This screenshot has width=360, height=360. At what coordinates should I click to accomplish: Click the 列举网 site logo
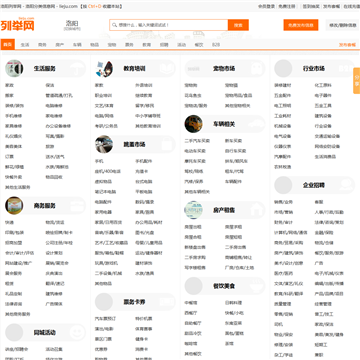pyautogui.click(x=17, y=25)
